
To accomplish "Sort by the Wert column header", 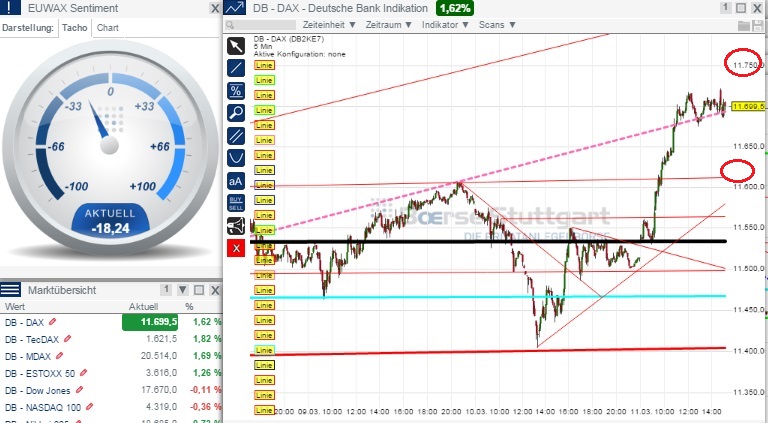I will pyautogui.click(x=15, y=307).
